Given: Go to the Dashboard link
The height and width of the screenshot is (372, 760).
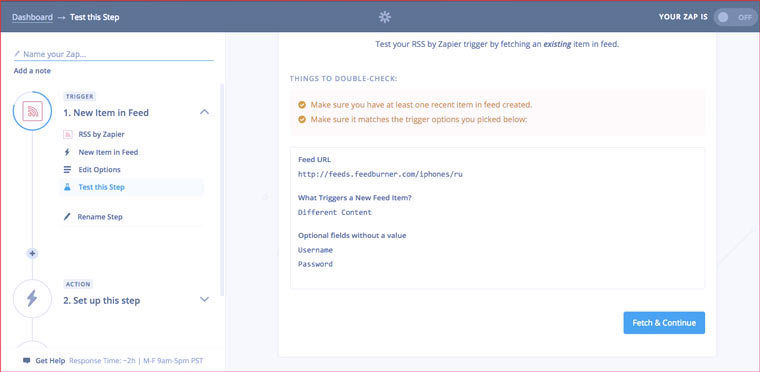Looking at the screenshot, I should click(x=32, y=17).
